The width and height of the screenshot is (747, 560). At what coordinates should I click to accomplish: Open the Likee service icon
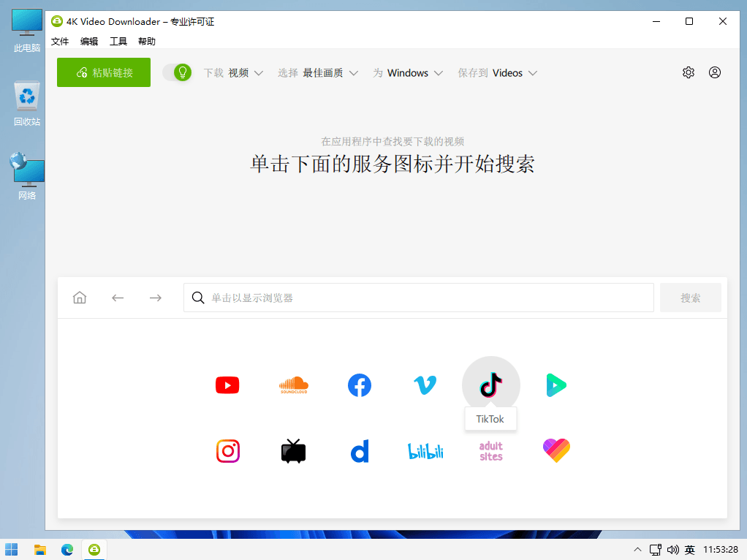(556, 451)
